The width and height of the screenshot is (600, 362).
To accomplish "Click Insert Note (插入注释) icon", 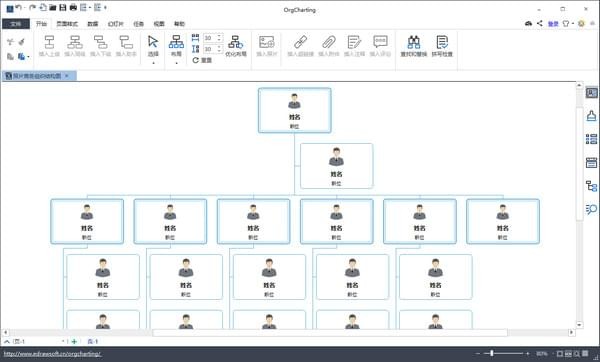I will (354, 42).
